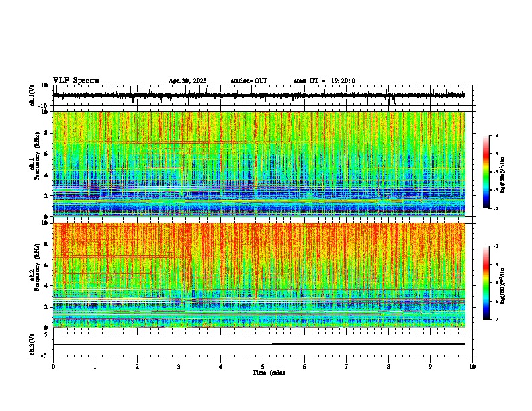Viewport: 532px width, 411px height.
Task: Click tick "10" on the time axis
Action: (x=472, y=367)
